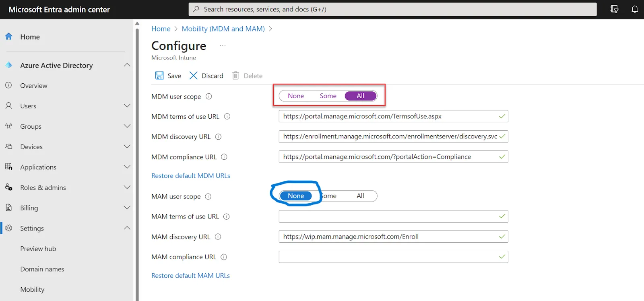Screen dimensions: 644x301
Task: Click the MDM discovery URL field
Action: [393, 136]
